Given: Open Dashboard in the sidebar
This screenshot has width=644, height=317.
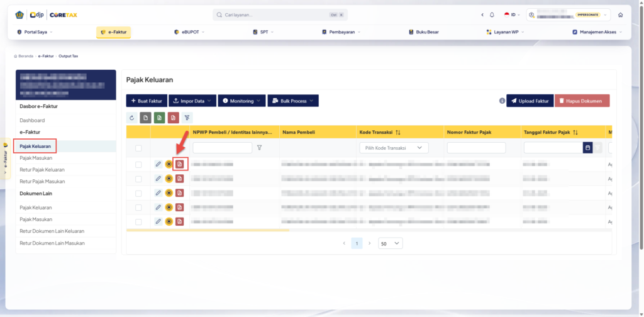Looking at the screenshot, I should pos(33,120).
